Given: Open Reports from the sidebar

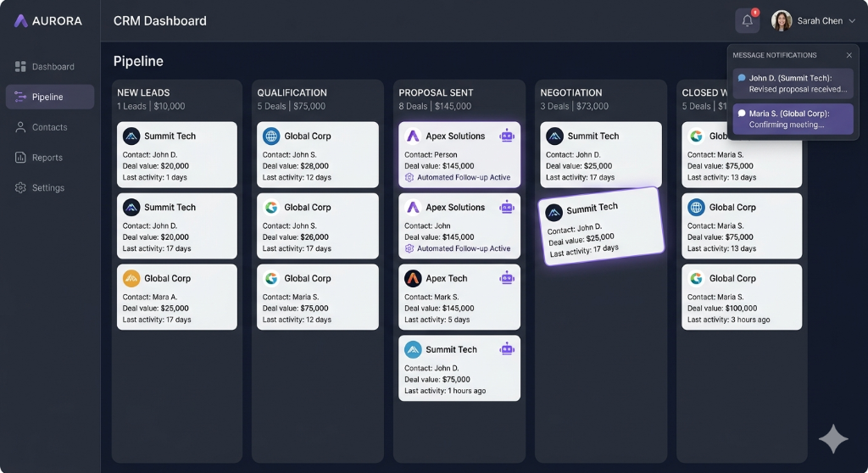Looking at the screenshot, I should click(50, 158).
